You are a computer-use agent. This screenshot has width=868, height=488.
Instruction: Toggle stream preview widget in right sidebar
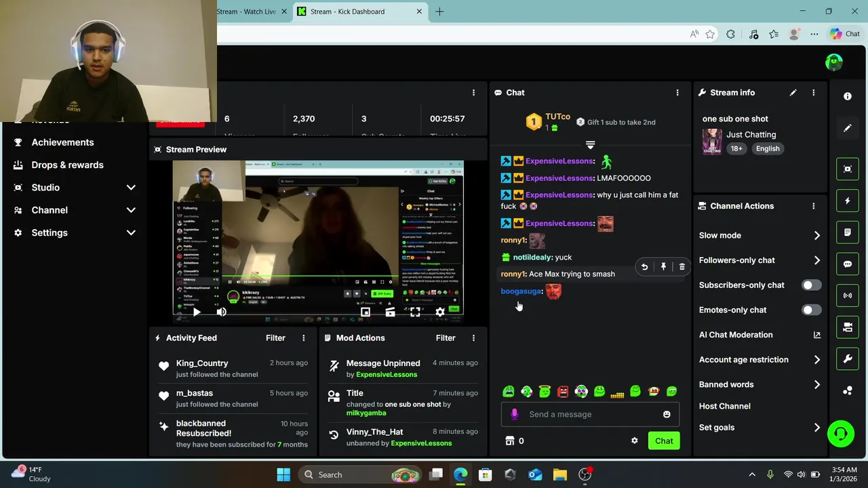[x=848, y=169]
